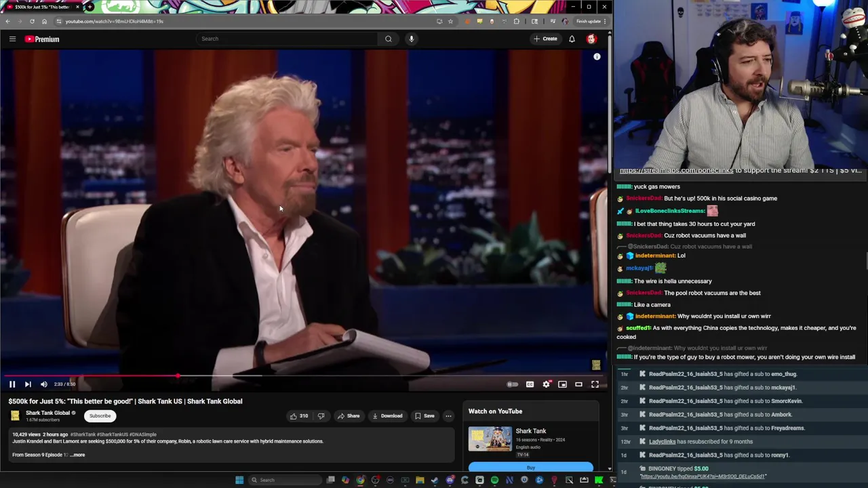
Task: Click the video title text
Action: [125, 401]
